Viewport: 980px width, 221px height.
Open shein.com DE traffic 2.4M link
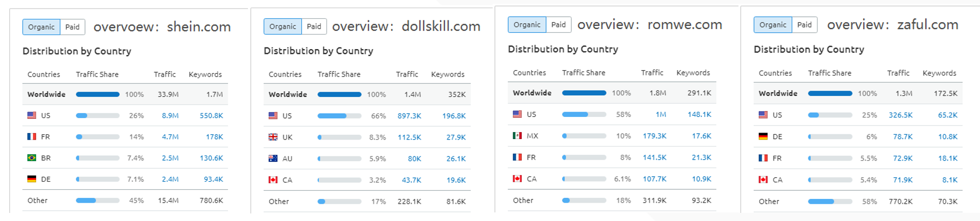pyautogui.click(x=170, y=179)
